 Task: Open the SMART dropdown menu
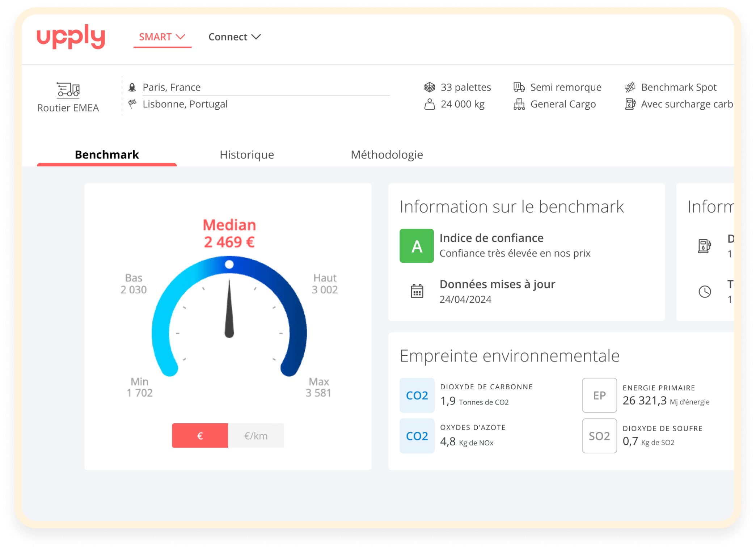[x=162, y=37]
